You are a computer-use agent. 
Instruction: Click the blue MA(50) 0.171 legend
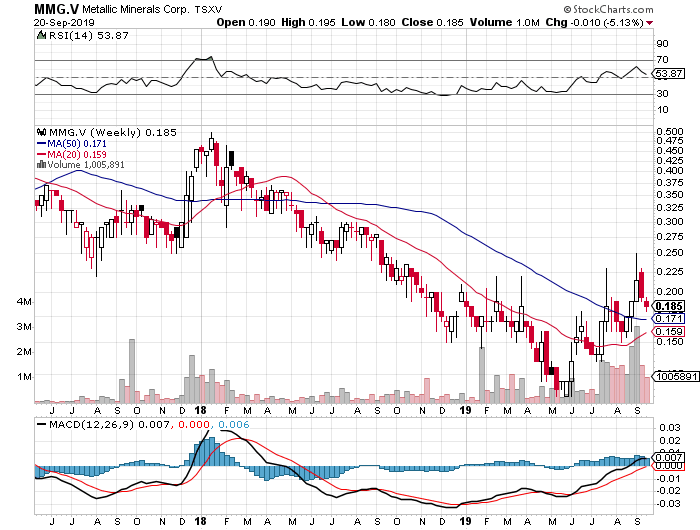(x=72, y=144)
